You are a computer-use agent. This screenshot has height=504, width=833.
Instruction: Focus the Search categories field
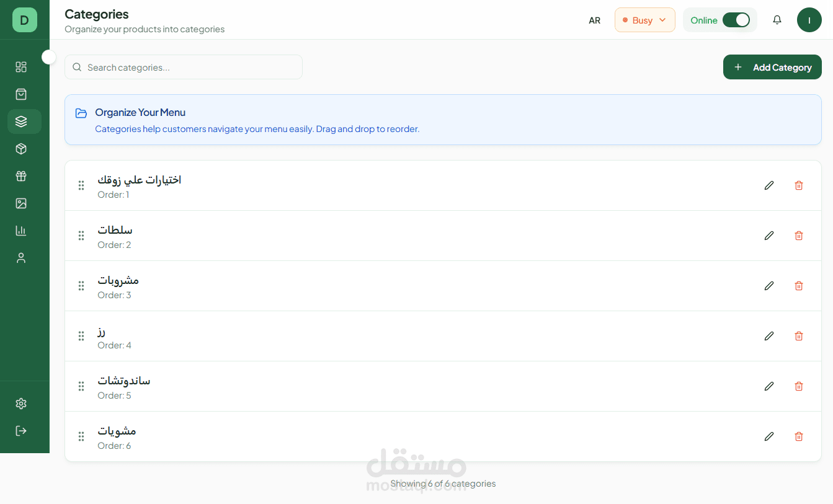(x=184, y=67)
